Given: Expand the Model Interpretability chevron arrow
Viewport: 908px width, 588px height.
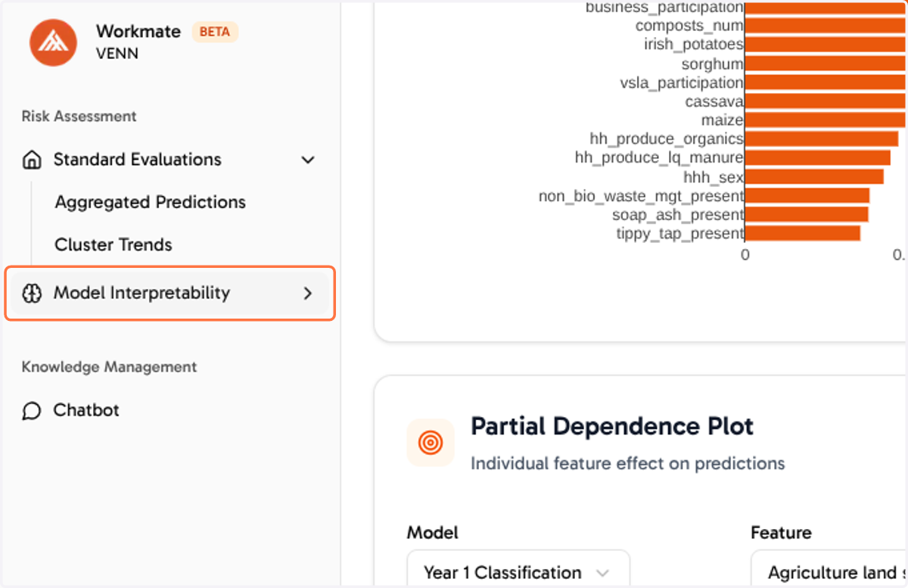Looking at the screenshot, I should (308, 293).
